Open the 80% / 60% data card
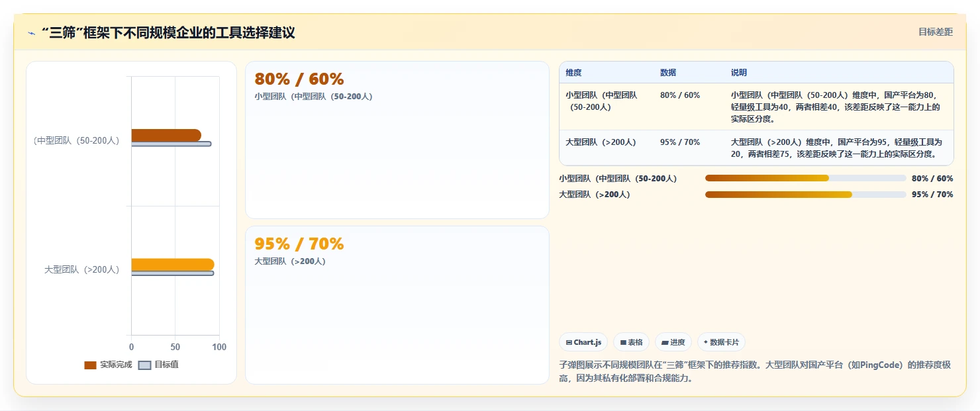This screenshot has height=411, width=980. coord(397,140)
